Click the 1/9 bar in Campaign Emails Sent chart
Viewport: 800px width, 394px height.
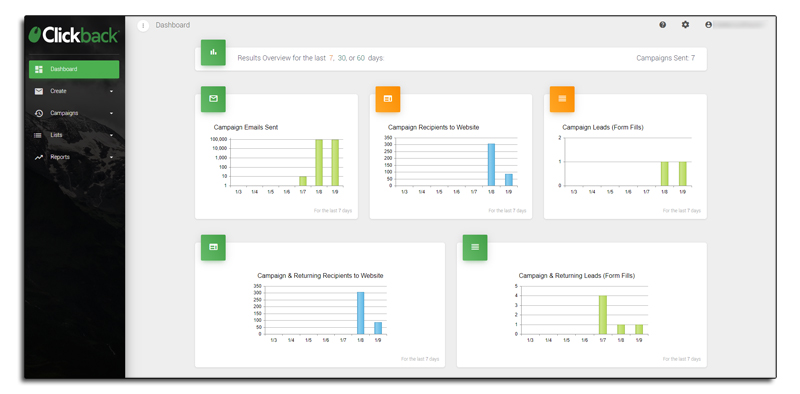(335, 162)
